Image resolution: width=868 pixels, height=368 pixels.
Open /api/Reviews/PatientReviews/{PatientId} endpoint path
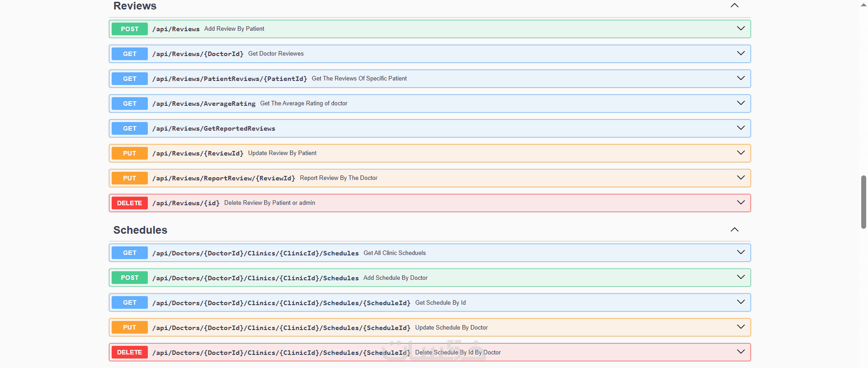[230, 79]
